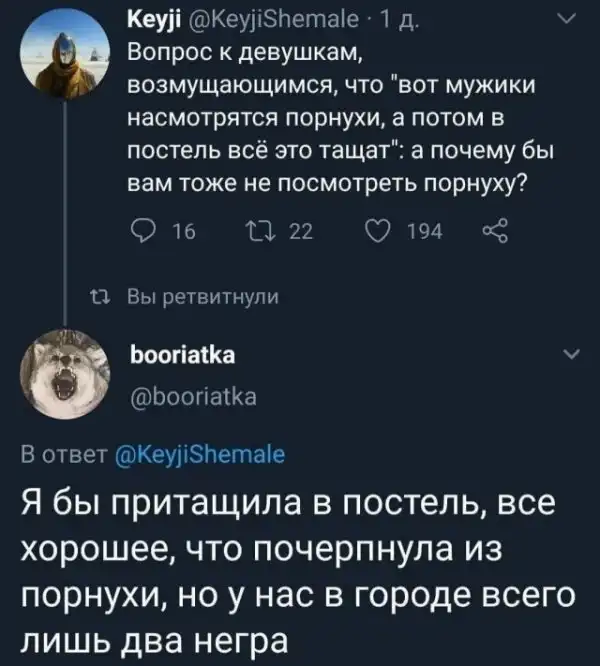Image resolution: width=600 pixels, height=666 pixels.
Task: Retweet Keyji's tweet with the retweet icon
Action: (258, 233)
